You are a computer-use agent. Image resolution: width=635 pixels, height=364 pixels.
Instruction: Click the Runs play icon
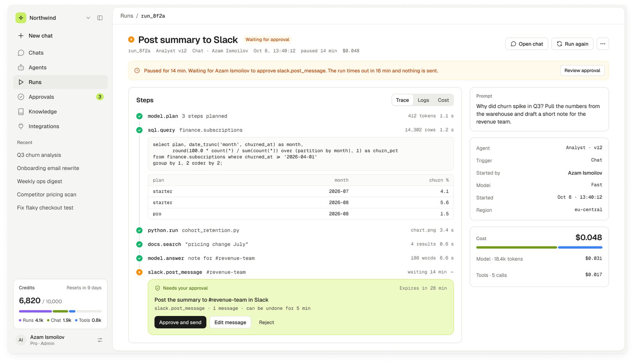click(x=21, y=82)
